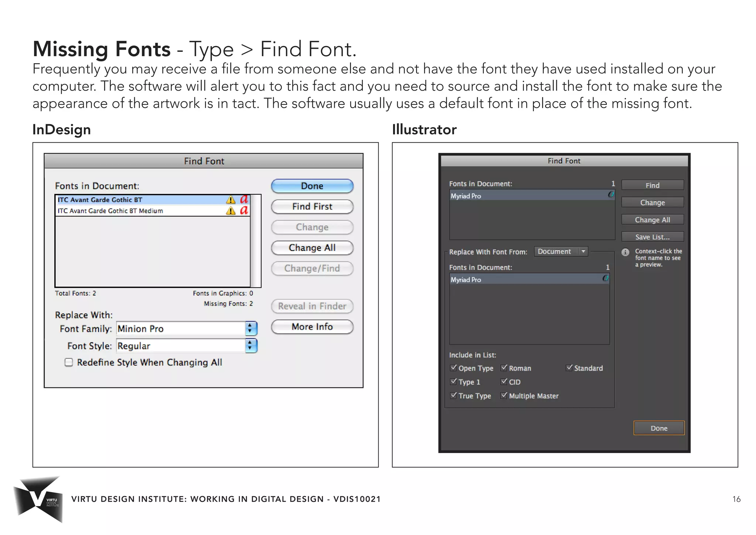Open Font Family dropdown showing Minion Pro
The height and width of the screenshot is (535, 756).
click(x=187, y=328)
